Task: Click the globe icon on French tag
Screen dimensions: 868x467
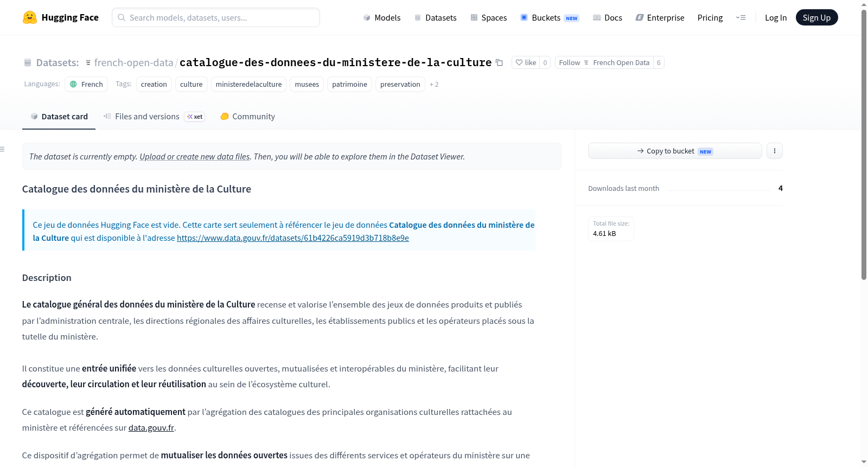Action: pos(73,84)
